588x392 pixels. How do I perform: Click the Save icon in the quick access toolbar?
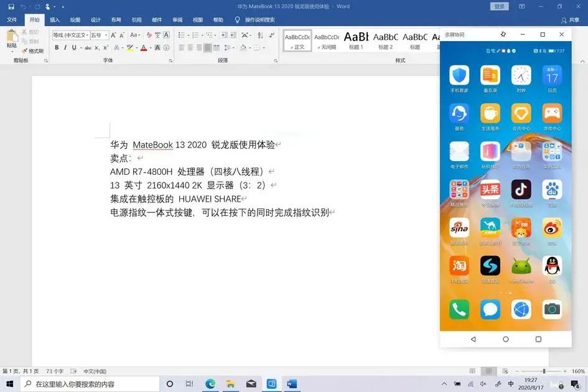(x=11, y=7)
